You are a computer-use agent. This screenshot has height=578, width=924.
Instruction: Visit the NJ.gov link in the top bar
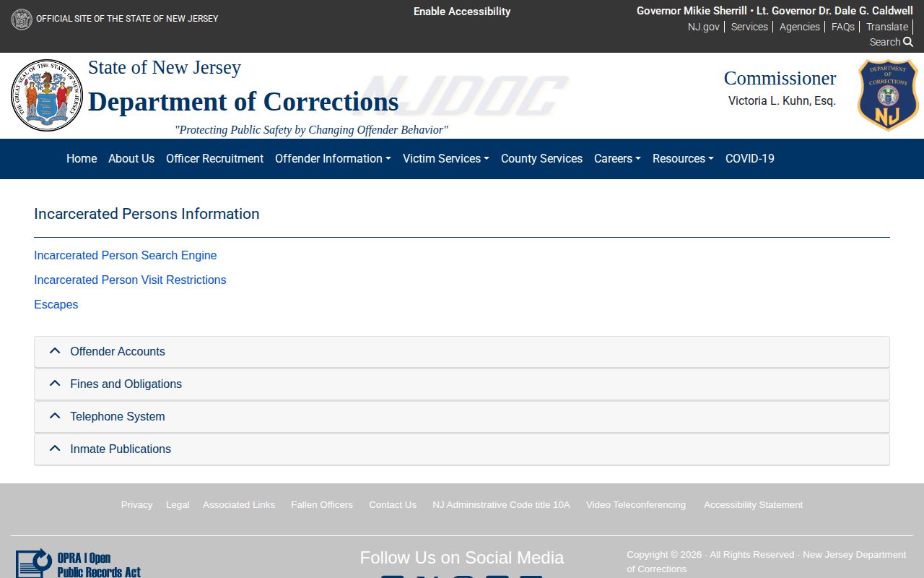(704, 27)
